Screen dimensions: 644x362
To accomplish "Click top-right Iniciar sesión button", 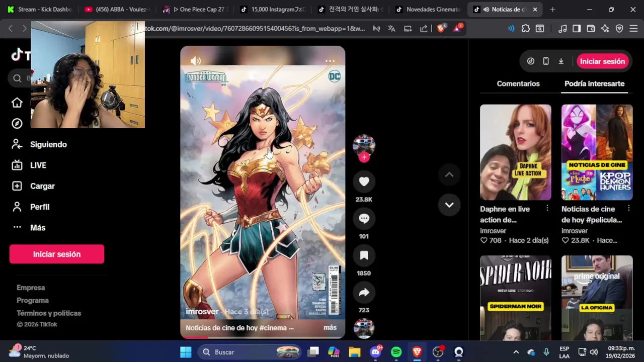I will (602, 61).
